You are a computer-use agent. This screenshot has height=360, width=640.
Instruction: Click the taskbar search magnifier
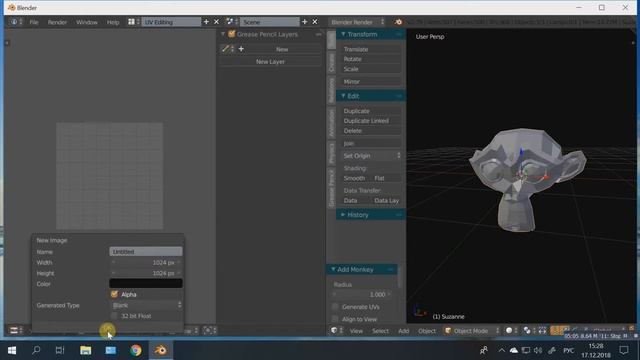[x=36, y=350]
